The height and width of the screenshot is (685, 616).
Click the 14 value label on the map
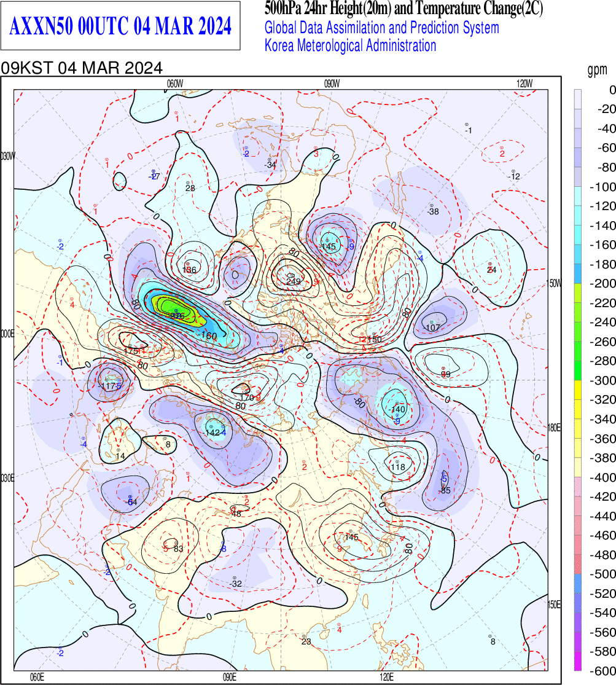pos(120,456)
